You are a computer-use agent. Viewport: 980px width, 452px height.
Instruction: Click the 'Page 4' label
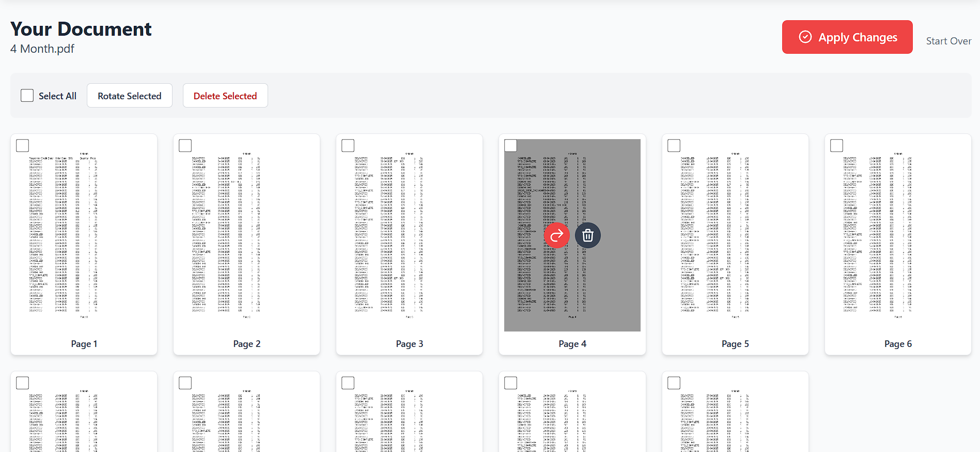[x=572, y=344]
